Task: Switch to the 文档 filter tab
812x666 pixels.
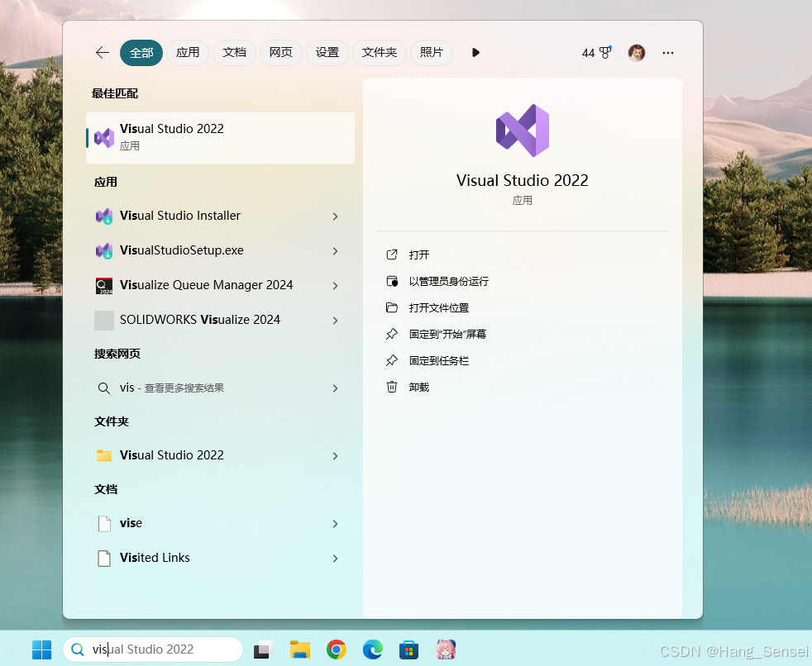Action: coord(234,53)
